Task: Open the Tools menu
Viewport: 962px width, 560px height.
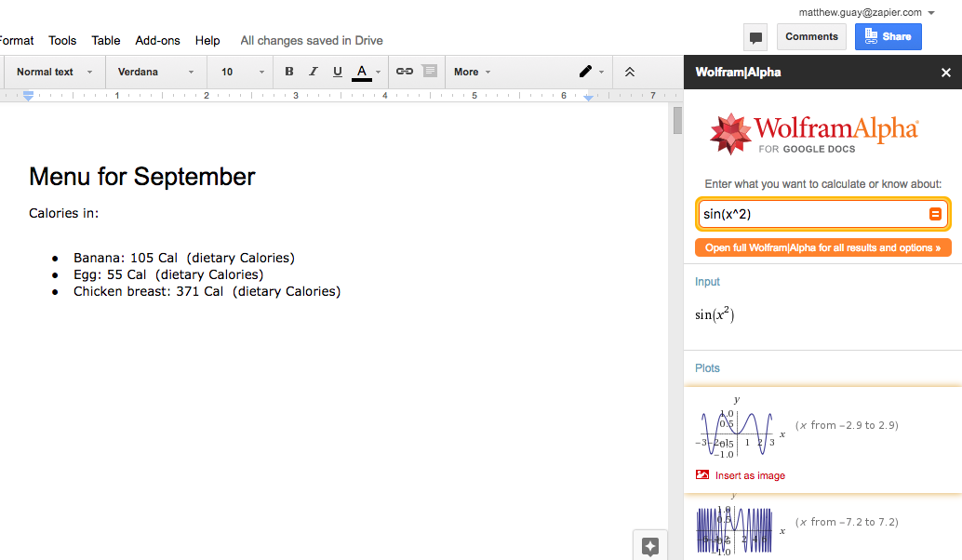Action: 62,40
